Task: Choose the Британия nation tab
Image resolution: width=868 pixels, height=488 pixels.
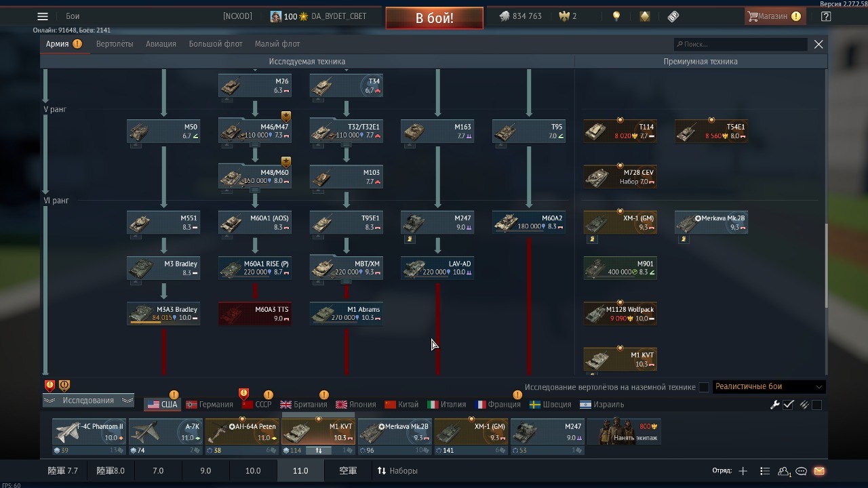Action: (x=304, y=405)
